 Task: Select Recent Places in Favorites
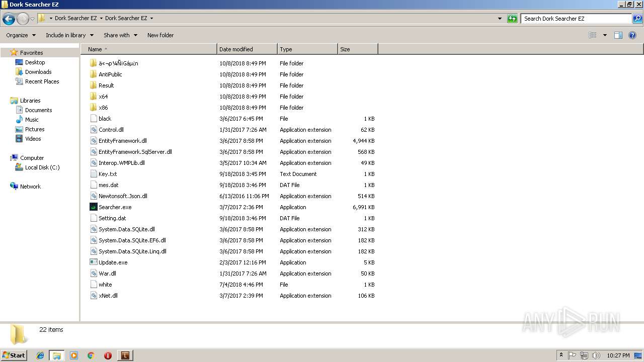pyautogui.click(x=42, y=81)
